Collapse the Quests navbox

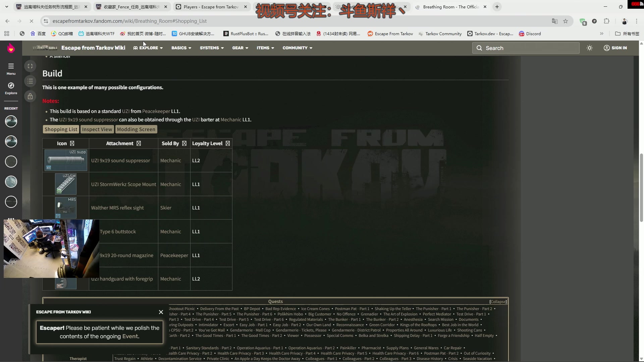tap(498, 302)
